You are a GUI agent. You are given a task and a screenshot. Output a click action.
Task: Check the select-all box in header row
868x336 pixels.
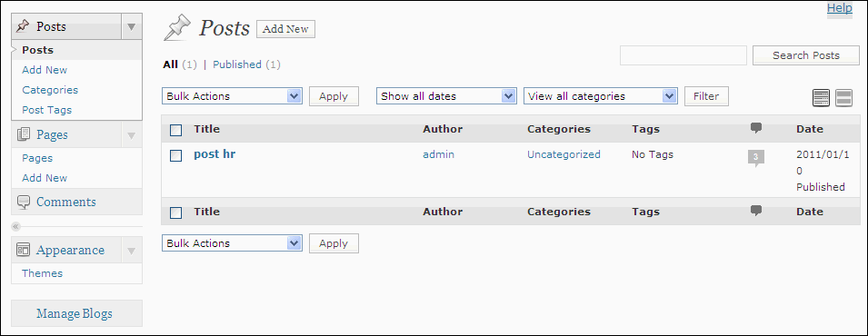tap(175, 130)
